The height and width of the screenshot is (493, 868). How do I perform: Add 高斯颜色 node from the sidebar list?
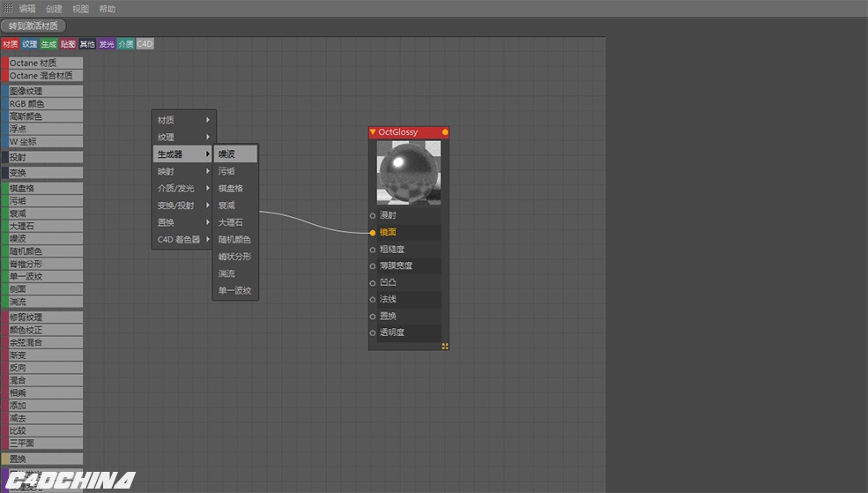(x=42, y=116)
